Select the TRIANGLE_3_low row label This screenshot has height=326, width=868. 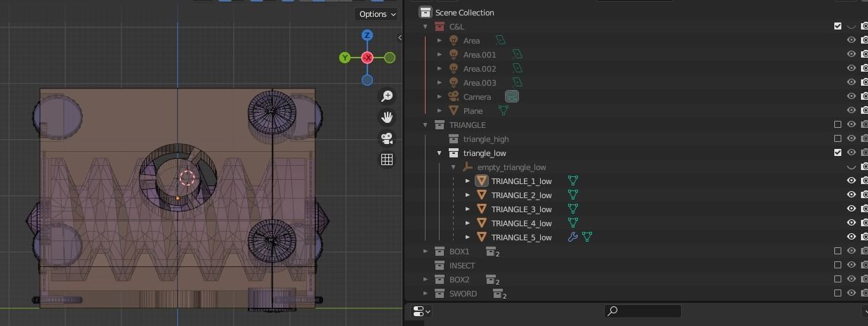522,209
